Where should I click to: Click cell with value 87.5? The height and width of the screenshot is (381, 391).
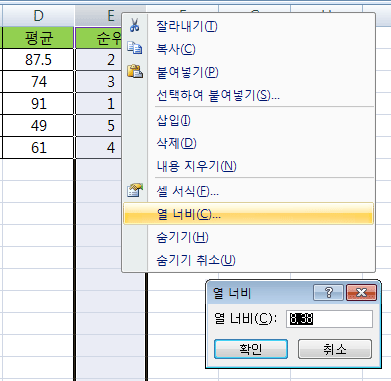tap(38, 60)
